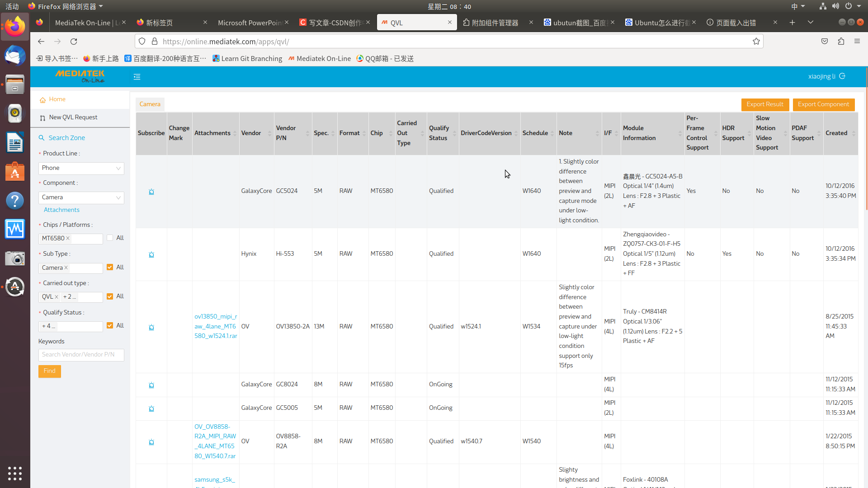Sort the table by the Vendor column arrows
The height and width of the screenshot is (488, 868).
pos(269,133)
